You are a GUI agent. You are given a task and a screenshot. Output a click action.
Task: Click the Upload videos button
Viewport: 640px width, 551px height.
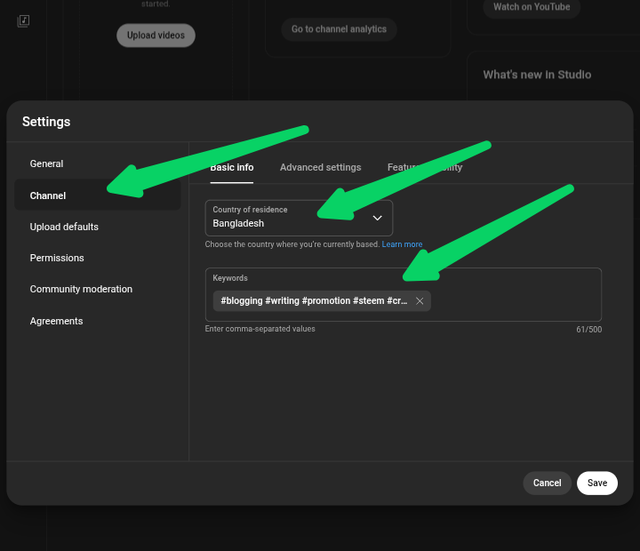156,36
